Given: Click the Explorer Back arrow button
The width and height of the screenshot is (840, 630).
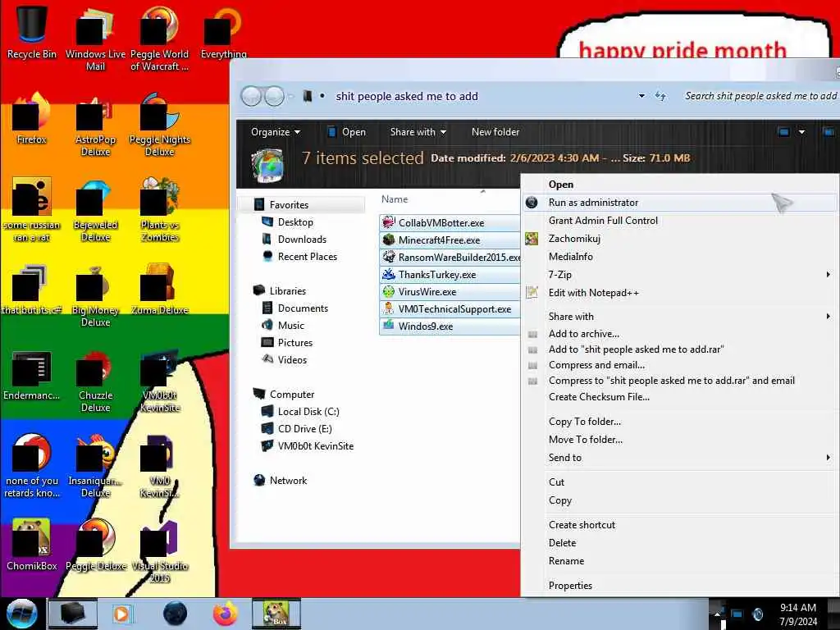Looking at the screenshot, I should pyautogui.click(x=251, y=97).
